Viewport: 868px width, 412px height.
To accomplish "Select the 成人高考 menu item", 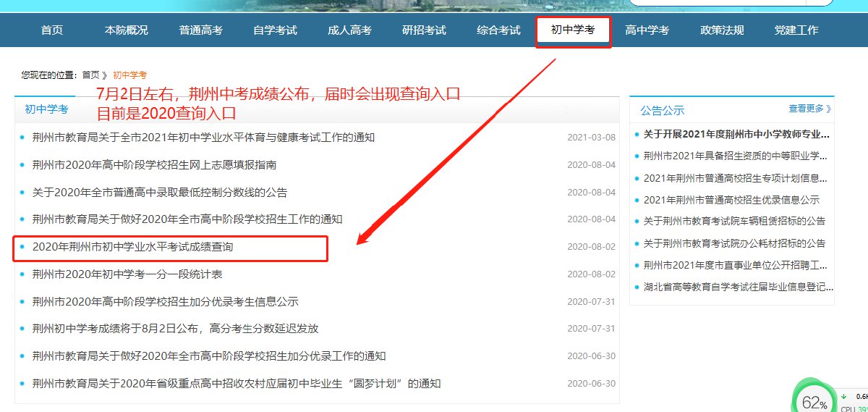I will 350,30.
